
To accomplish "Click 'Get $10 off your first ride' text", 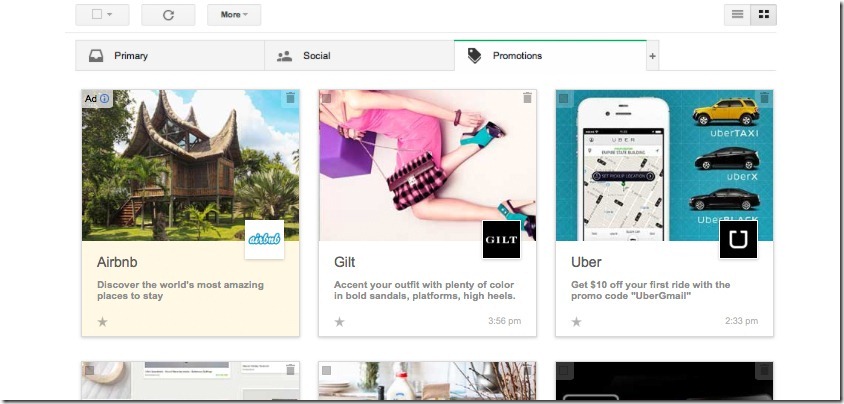I will pyautogui.click(x=650, y=290).
